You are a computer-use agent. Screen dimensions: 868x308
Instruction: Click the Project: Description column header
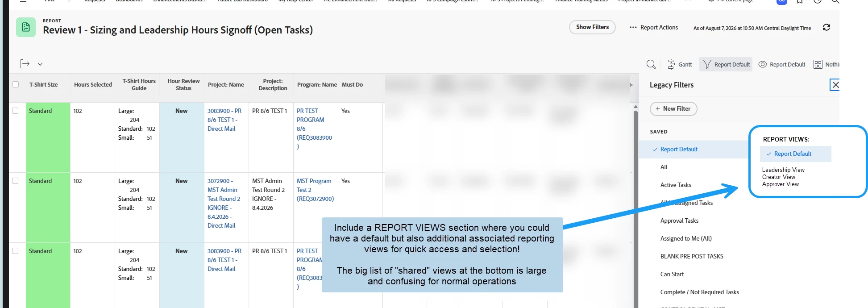coord(273,84)
